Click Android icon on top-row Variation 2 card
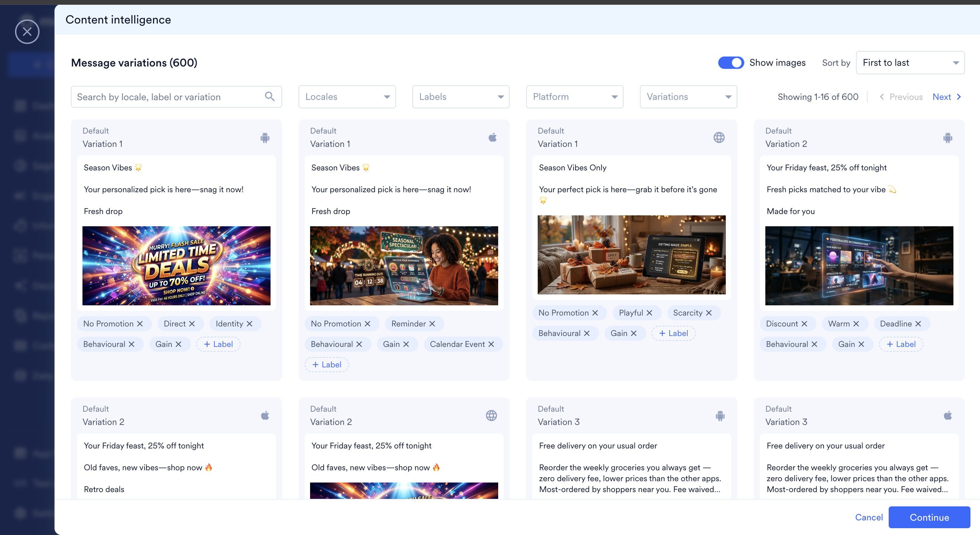 (948, 137)
